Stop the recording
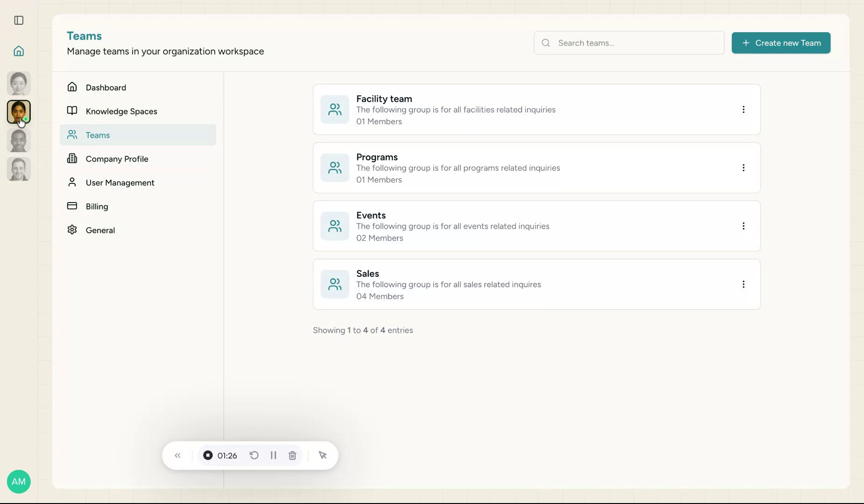This screenshot has width=864, height=504. 207,455
